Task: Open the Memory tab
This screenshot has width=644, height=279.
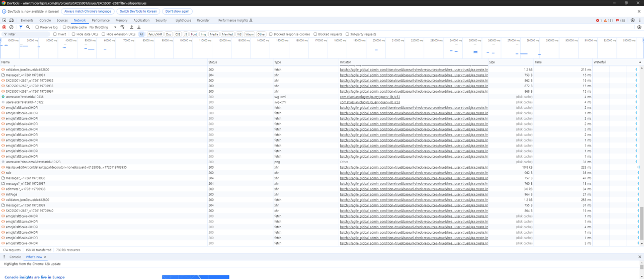Action: coord(121,21)
